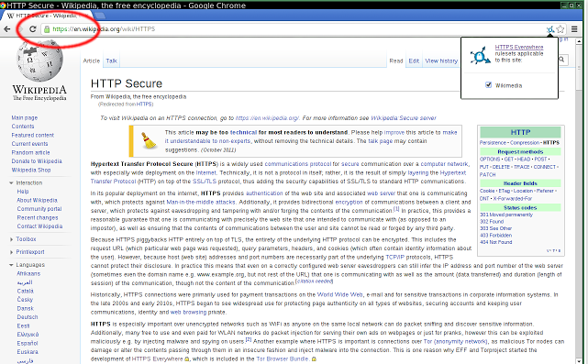Open the X-Forwarded-For header link
Screen dimensions: 588x364
(512, 198)
